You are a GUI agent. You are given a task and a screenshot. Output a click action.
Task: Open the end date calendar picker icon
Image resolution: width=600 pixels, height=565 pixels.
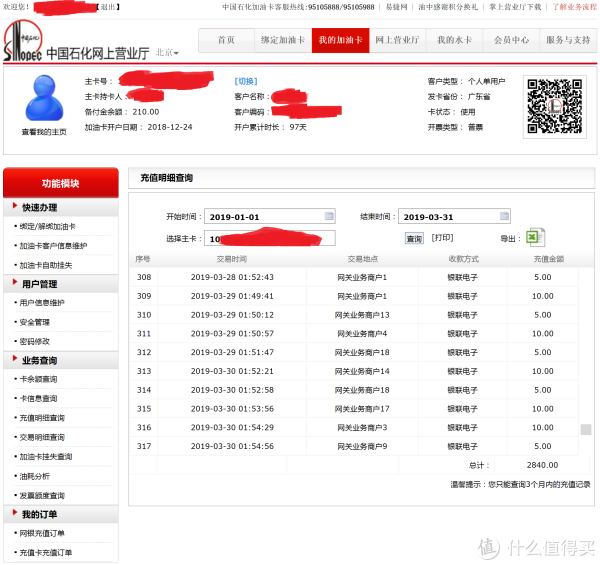(504, 216)
